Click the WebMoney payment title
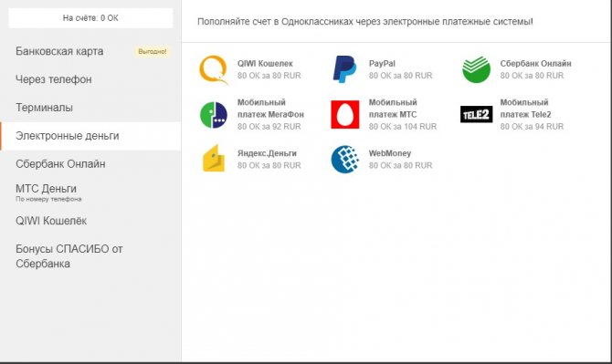Image resolution: width=612 pixels, height=364 pixels. 389,153
